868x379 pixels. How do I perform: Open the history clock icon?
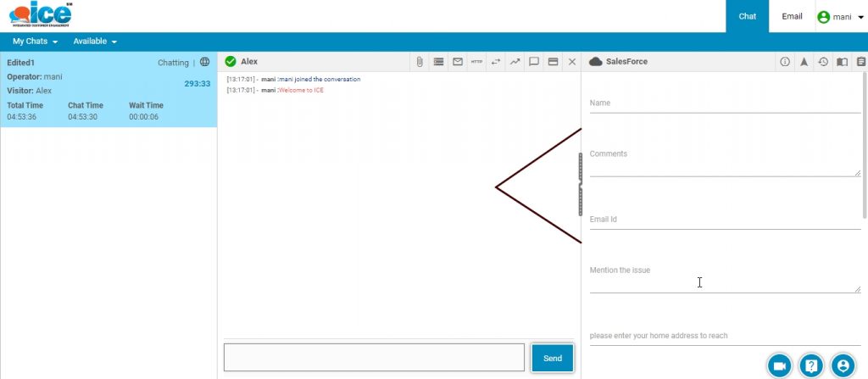pos(822,62)
